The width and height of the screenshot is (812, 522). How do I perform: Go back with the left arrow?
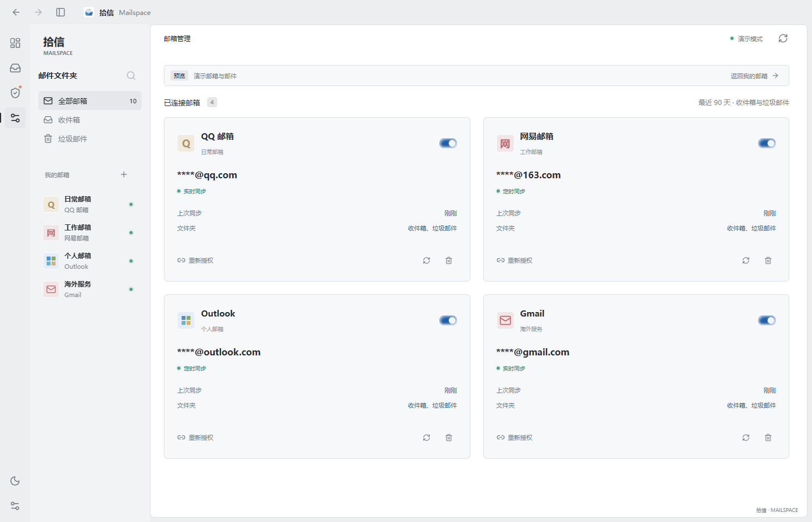pos(16,12)
